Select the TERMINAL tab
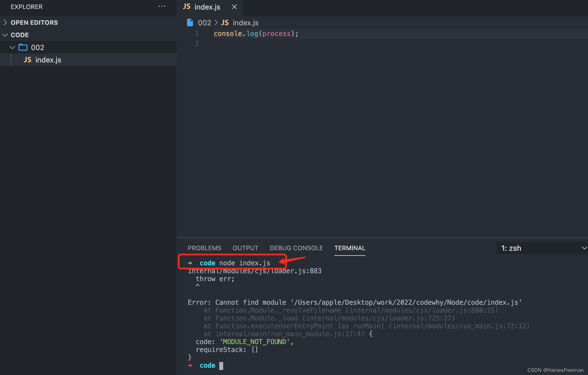588x375 pixels. coord(350,248)
